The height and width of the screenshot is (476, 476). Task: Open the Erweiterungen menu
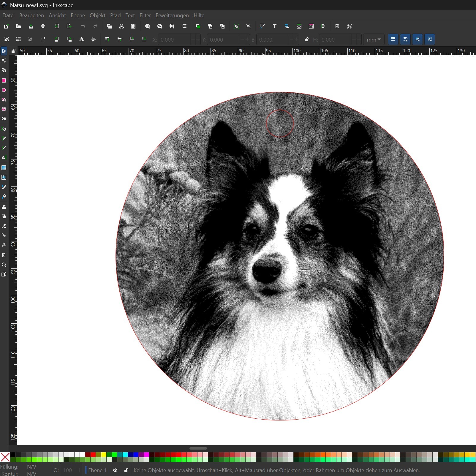click(172, 15)
